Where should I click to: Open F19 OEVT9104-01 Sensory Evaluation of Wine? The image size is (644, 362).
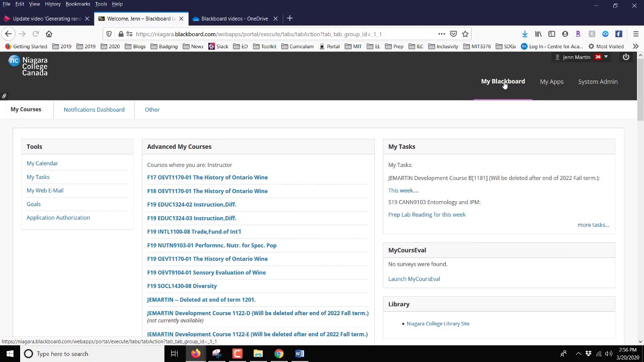pyautogui.click(x=206, y=273)
